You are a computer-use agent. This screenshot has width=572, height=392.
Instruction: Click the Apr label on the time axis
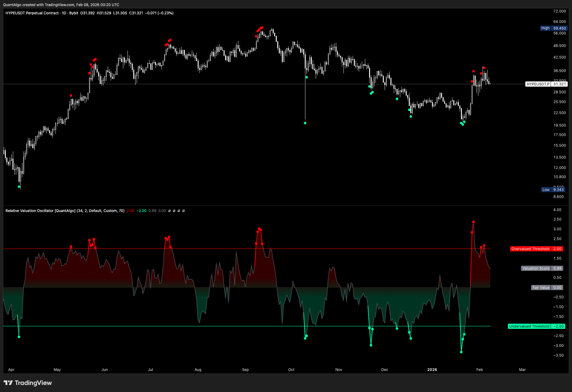pos(11,370)
